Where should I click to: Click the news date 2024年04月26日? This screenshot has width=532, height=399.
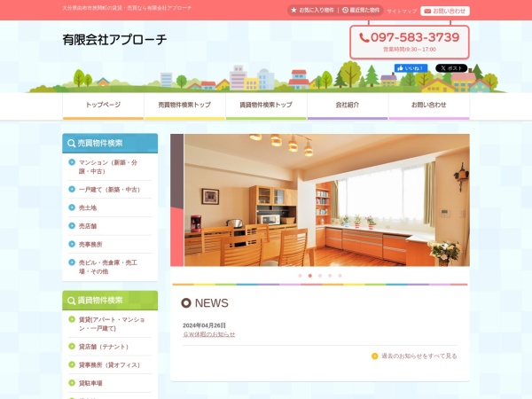[x=204, y=325]
